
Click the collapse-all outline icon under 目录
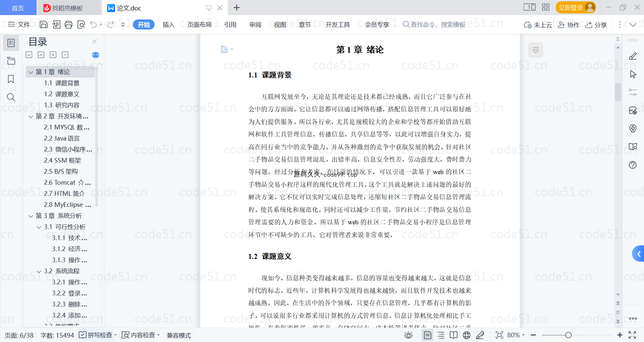click(x=41, y=55)
